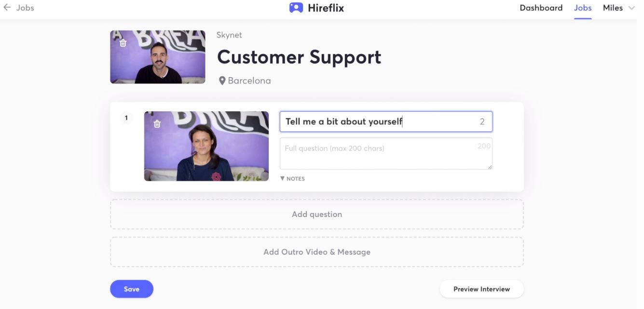This screenshot has width=644, height=309.
Task: Select the Jobs tab in top navigation
Action: coord(582,8)
